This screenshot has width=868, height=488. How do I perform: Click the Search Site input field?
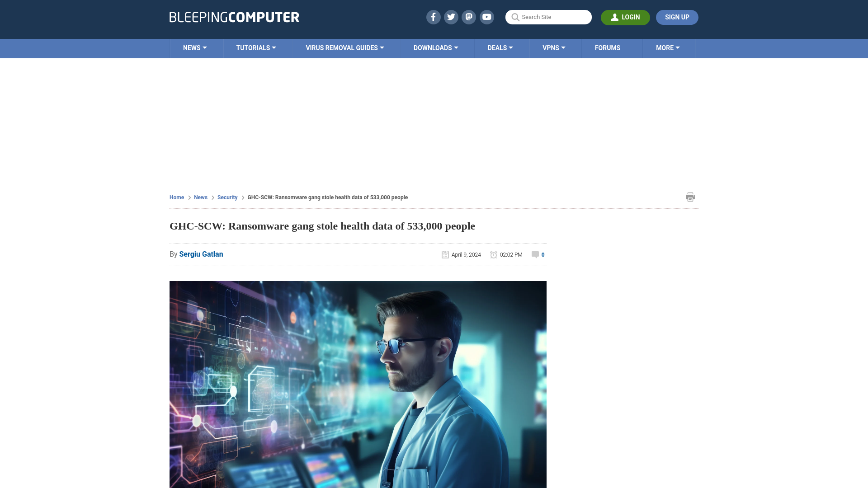548,17
